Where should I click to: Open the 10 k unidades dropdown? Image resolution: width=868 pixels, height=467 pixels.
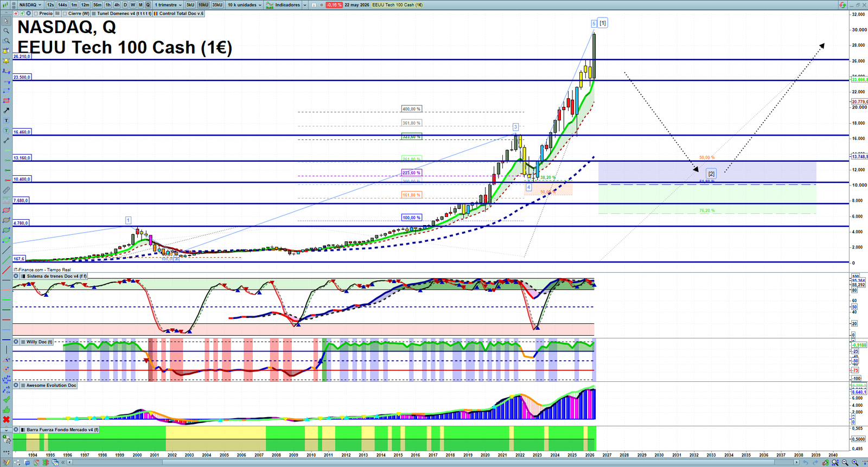[245, 5]
